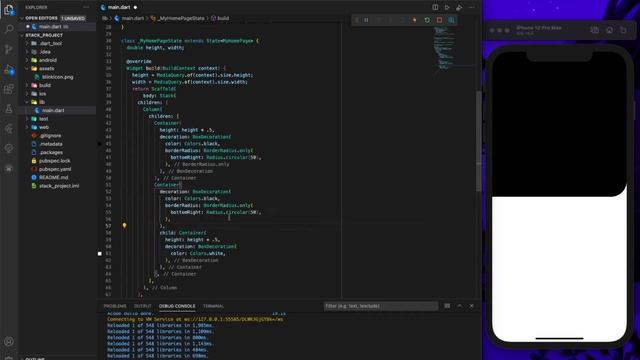This screenshot has width=640, height=360.
Task: Pause the debug session from debug toolbar
Action: click(x=366, y=20)
